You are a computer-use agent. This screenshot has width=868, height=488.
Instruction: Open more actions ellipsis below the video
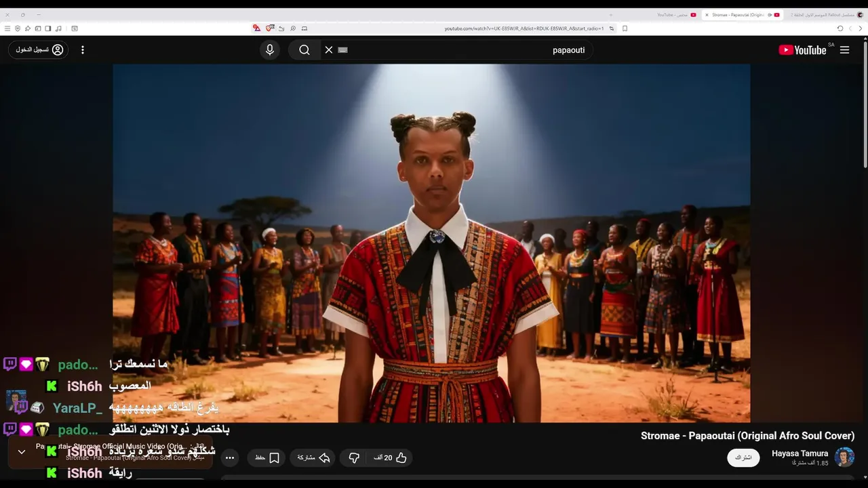coord(230,458)
